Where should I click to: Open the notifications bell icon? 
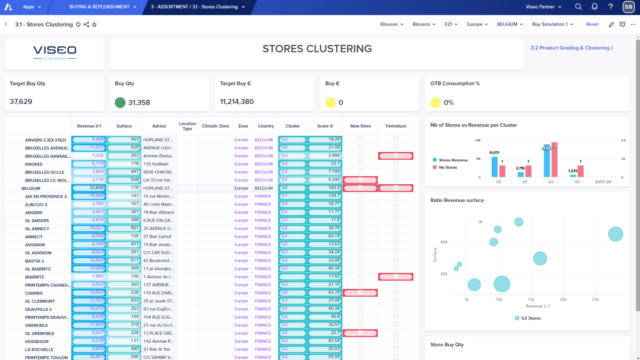pos(594,7)
